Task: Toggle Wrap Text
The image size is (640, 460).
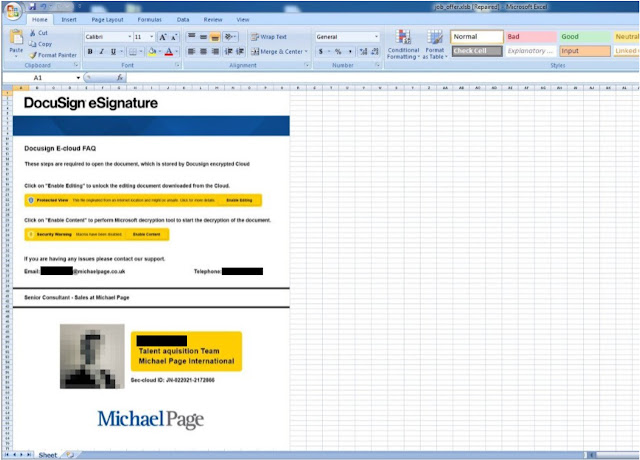Action: 269,37
